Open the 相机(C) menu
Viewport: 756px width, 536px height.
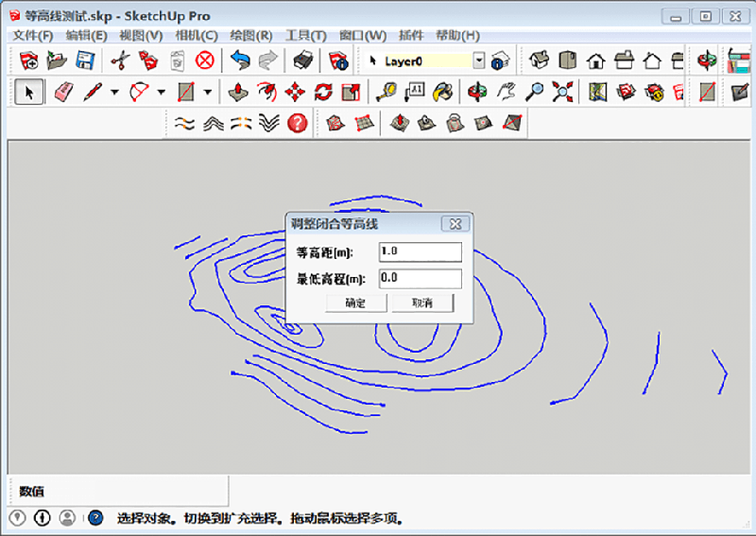196,35
